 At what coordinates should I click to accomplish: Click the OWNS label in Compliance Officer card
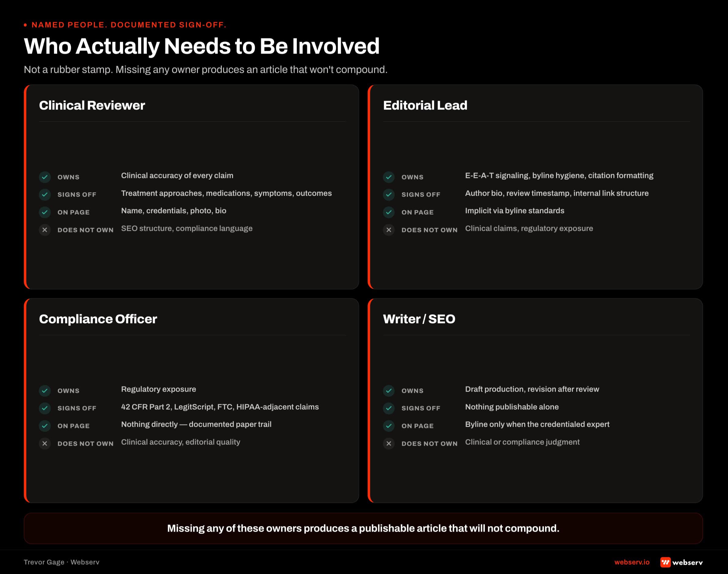[x=68, y=391]
